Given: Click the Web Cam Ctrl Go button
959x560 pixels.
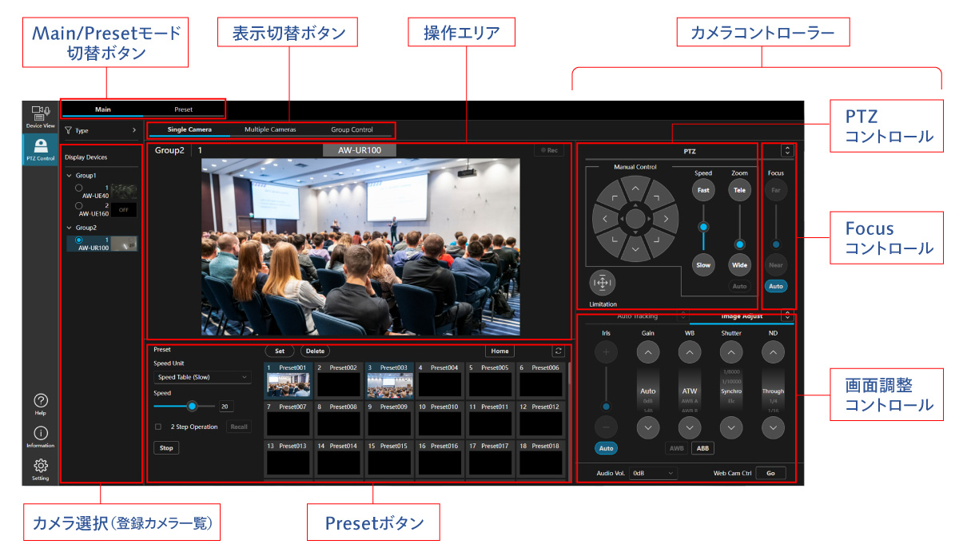Looking at the screenshot, I should click(x=770, y=473).
